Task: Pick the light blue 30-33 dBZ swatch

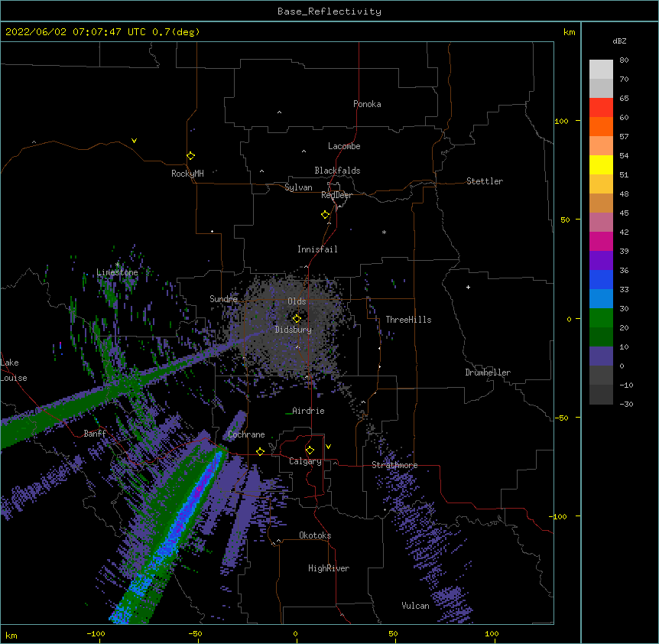Action: (601, 299)
